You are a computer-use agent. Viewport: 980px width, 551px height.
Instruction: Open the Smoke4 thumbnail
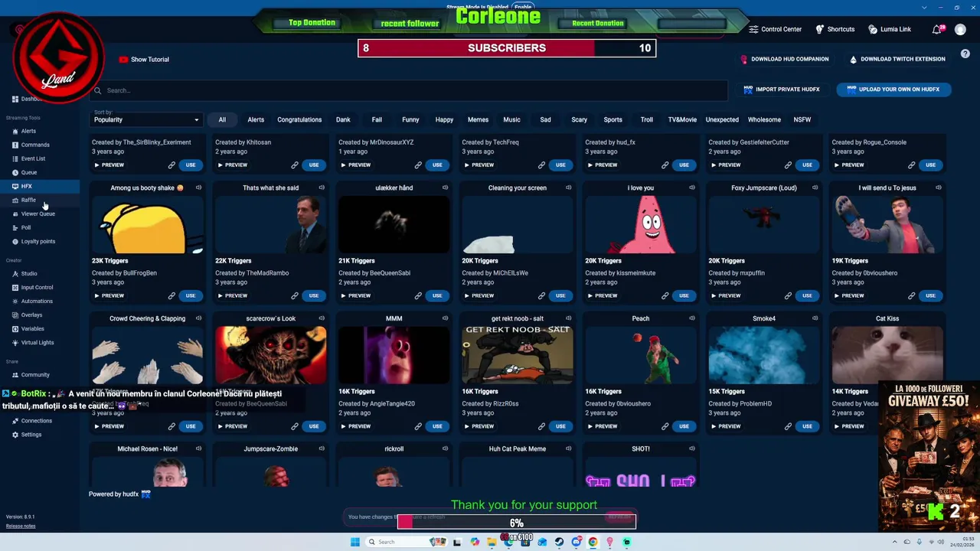pos(764,354)
